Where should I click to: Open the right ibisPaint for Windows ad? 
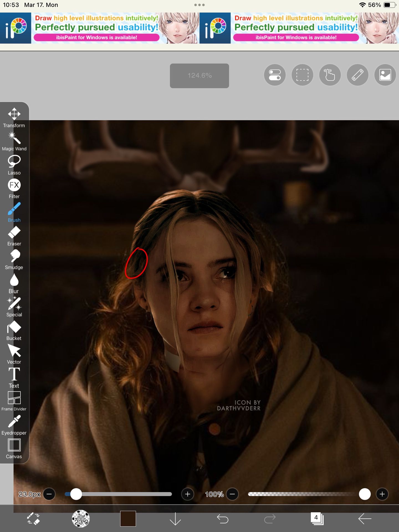click(x=299, y=28)
